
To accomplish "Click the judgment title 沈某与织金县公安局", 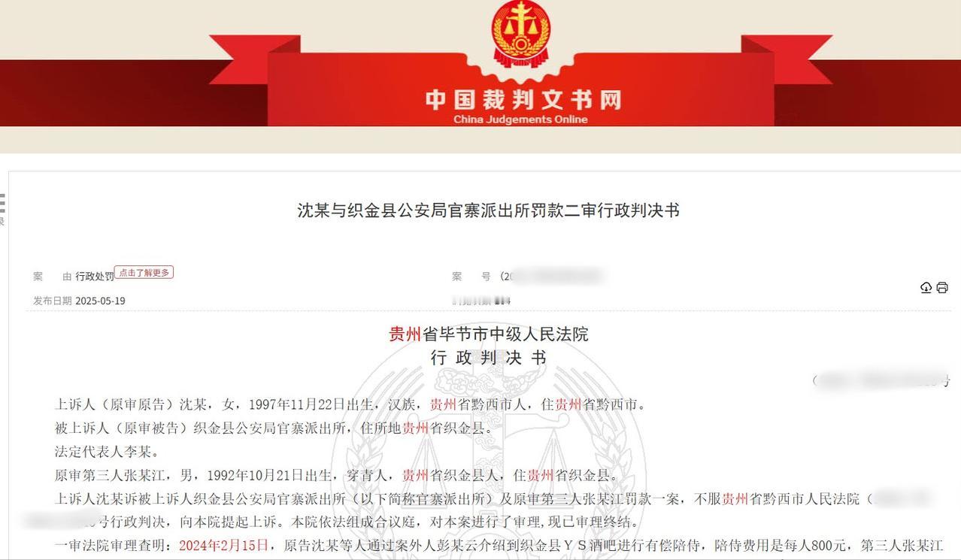I will click(488, 210).
